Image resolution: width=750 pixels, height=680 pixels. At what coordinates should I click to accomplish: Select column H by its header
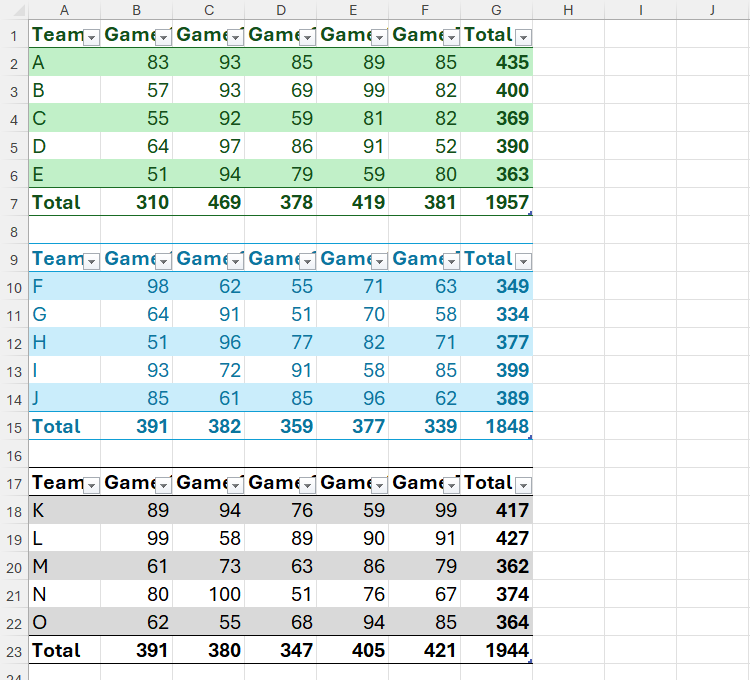pyautogui.click(x=568, y=10)
